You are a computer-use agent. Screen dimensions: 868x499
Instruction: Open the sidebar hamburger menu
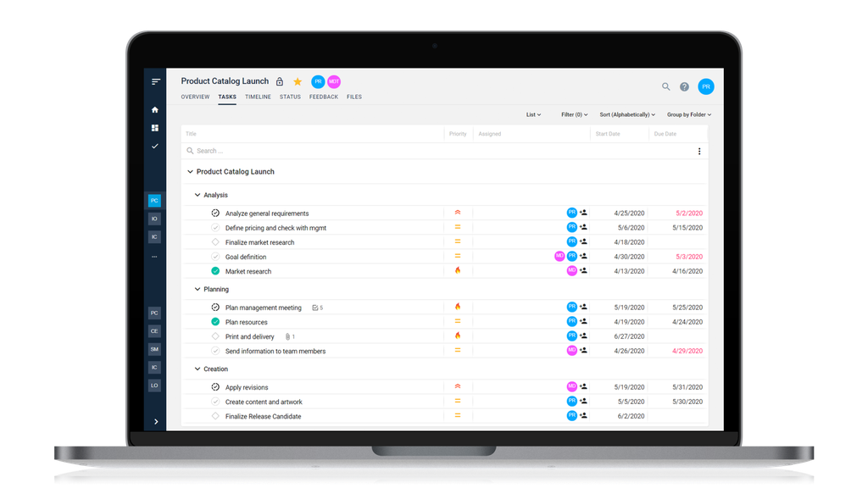[x=156, y=82]
